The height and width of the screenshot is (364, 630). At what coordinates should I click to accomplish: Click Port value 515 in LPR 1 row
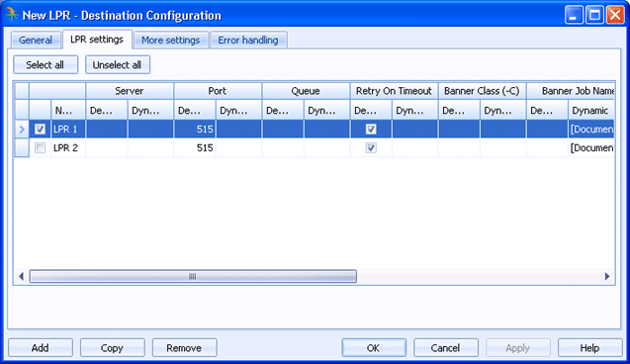195,130
